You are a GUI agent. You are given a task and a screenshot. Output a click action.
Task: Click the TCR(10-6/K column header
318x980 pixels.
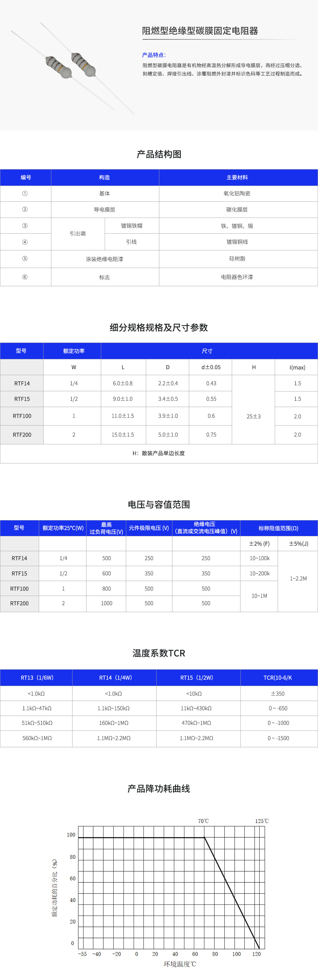pyautogui.click(x=278, y=677)
